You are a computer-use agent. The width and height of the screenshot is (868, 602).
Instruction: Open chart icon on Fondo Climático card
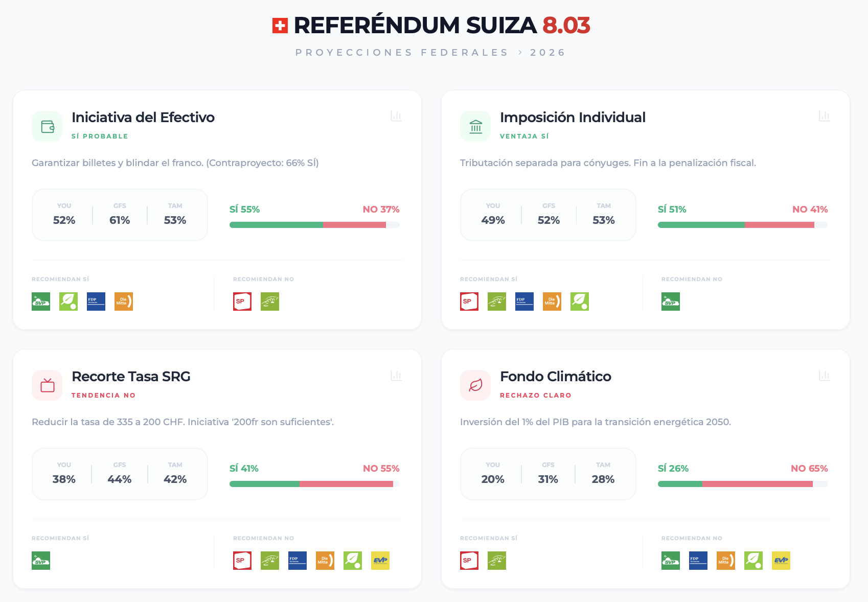coord(824,375)
